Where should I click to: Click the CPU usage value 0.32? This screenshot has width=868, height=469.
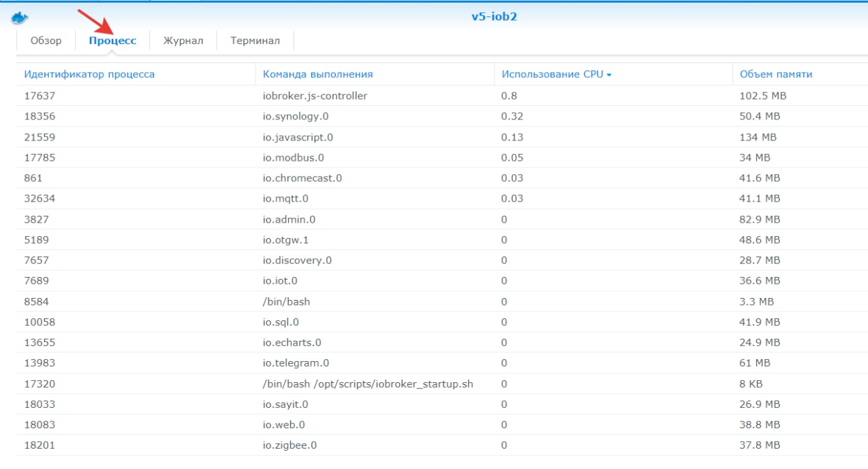coord(513,116)
